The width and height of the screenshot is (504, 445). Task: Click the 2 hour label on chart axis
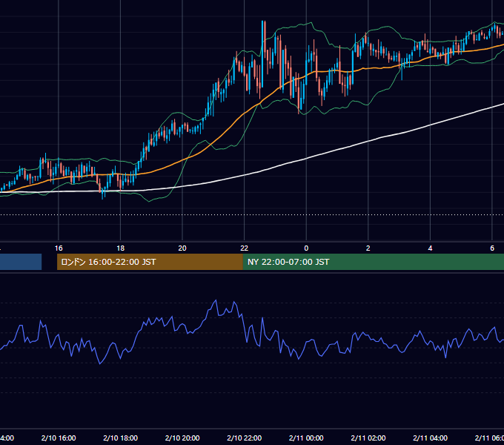[368, 248]
